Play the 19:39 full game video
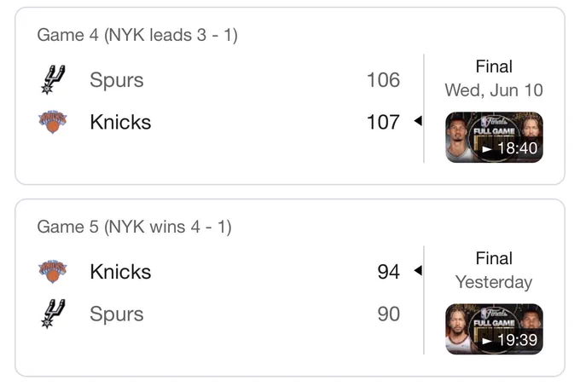The width and height of the screenshot is (580, 392). point(494,329)
